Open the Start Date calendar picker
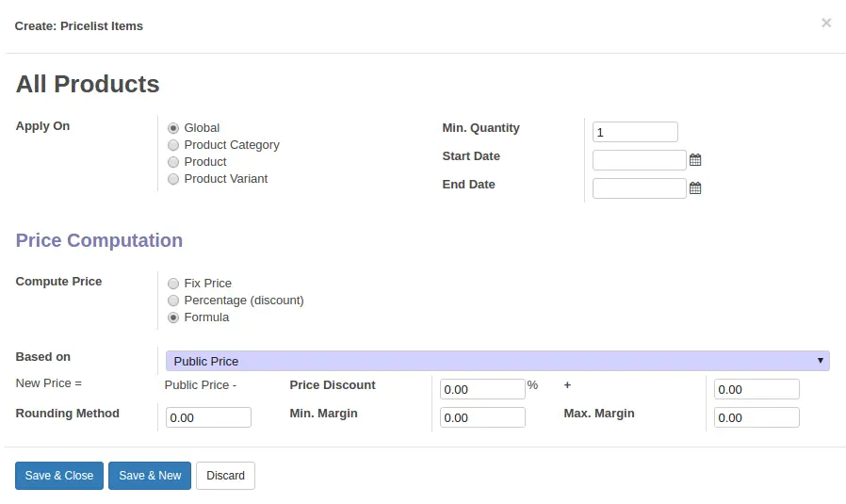This screenshot has width=846, height=504. tap(695, 160)
